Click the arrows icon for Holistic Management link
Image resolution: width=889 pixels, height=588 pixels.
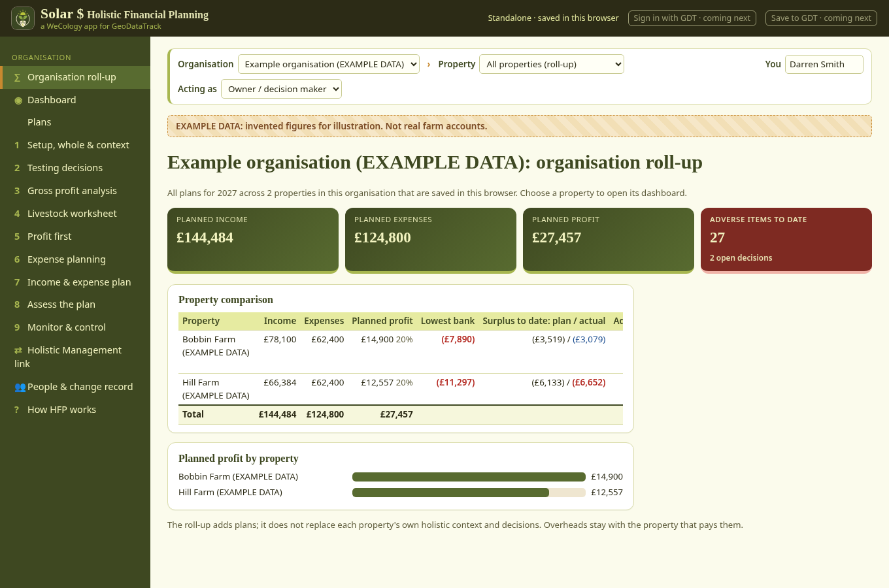[x=18, y=350]
